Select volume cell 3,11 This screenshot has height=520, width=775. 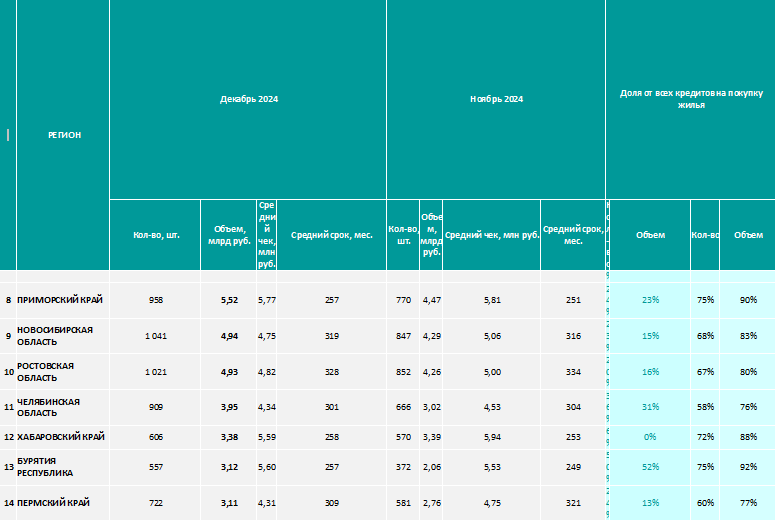[229, 503]
